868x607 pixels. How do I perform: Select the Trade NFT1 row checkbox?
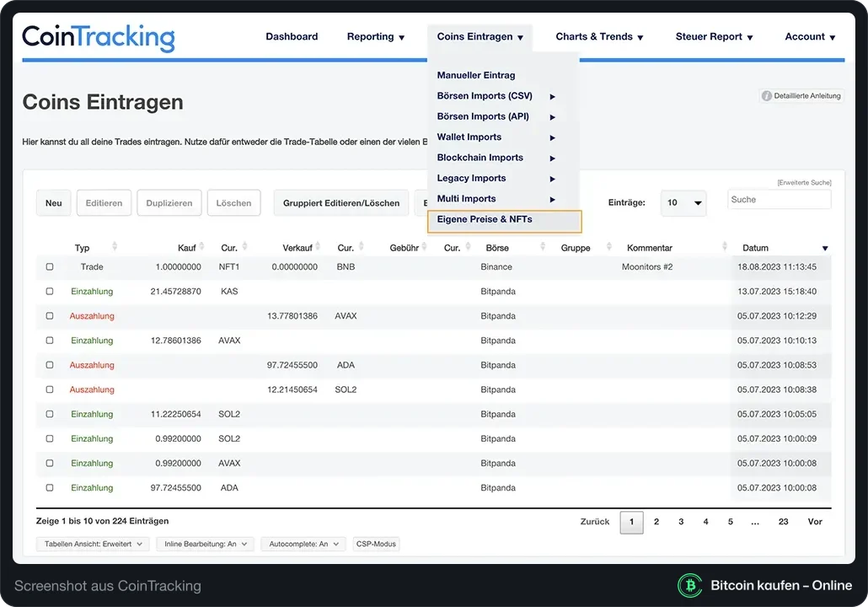pos(50,267)
